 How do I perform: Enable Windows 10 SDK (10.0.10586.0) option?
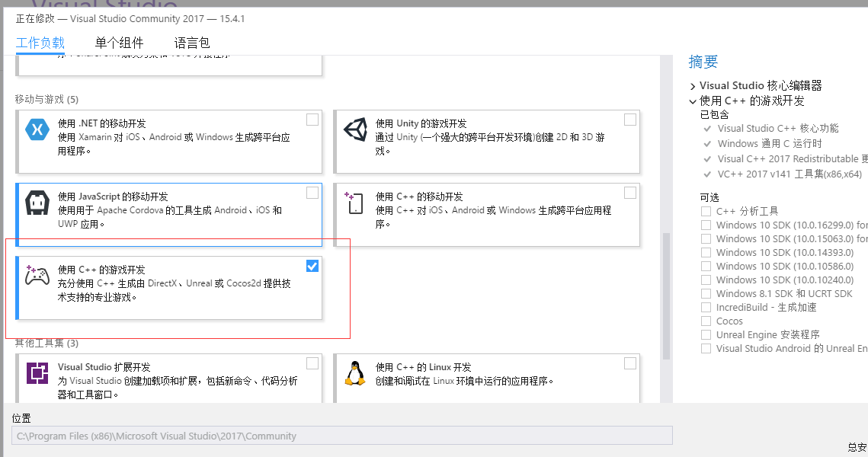tap(706, 266)
